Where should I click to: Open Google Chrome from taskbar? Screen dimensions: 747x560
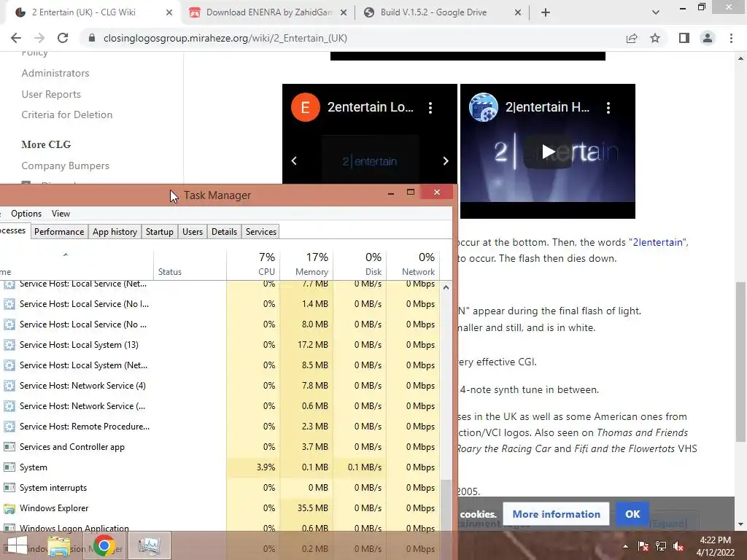pos(104,545)
